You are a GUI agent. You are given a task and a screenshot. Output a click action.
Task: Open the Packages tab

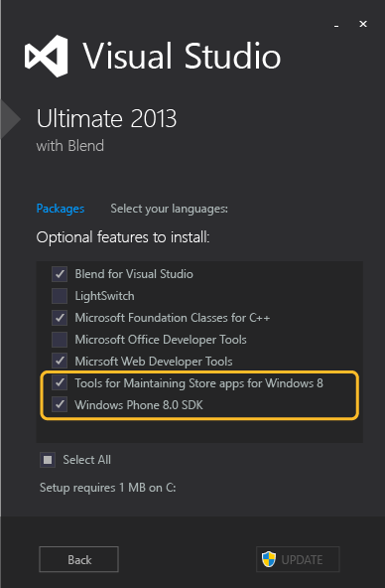(61, 209)
